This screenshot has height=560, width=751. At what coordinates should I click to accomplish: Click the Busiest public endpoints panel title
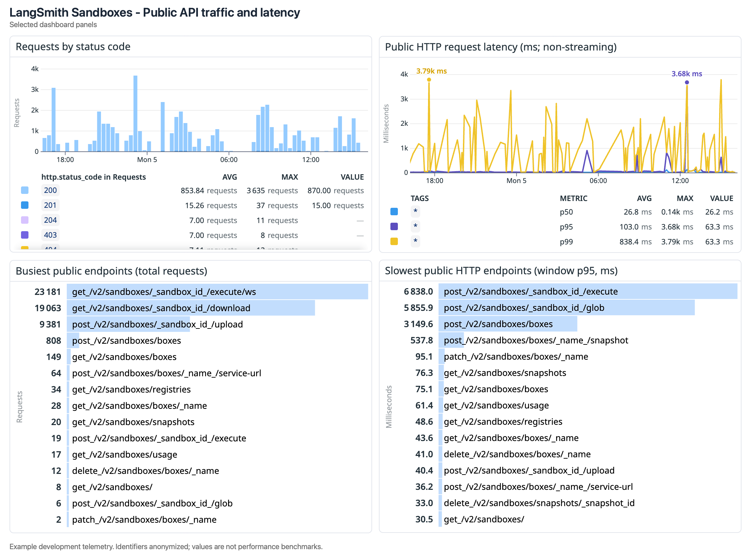[111, 271]
